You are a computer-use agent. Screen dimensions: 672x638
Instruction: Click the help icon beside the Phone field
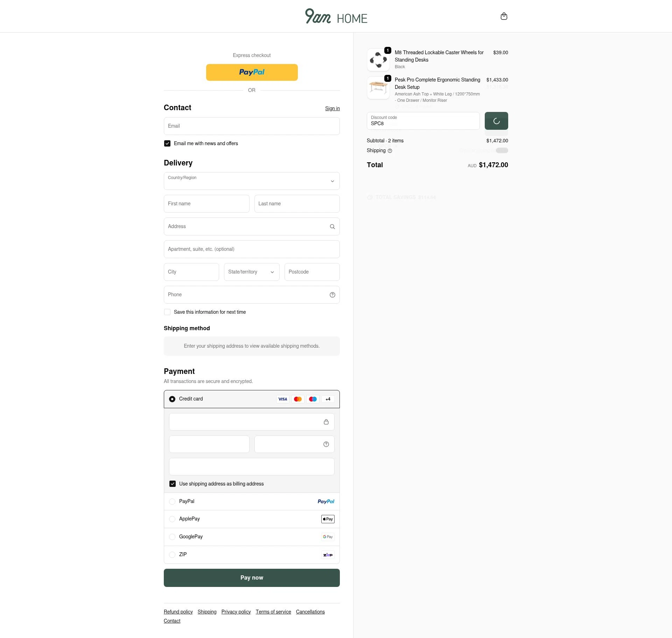[332, 295]
